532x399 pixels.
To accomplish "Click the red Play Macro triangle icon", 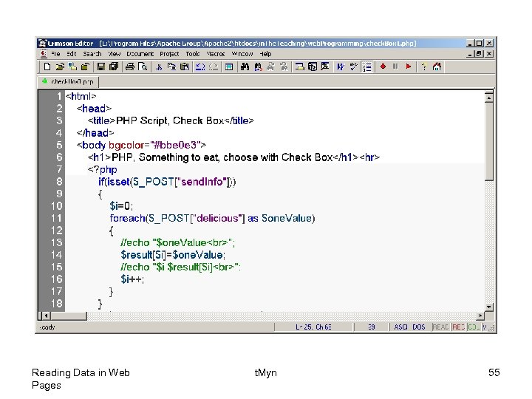I will pyautogui.click(x=408, y=66).
